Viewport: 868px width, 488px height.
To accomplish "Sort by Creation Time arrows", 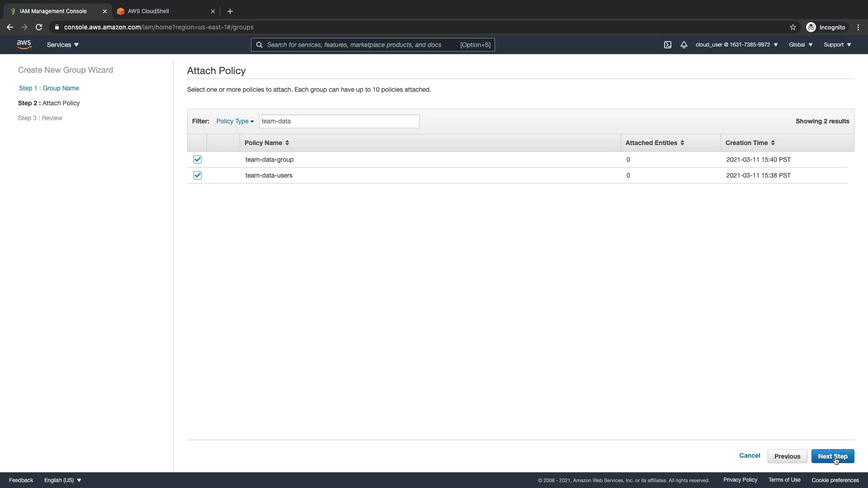I will tap(773, 143).
